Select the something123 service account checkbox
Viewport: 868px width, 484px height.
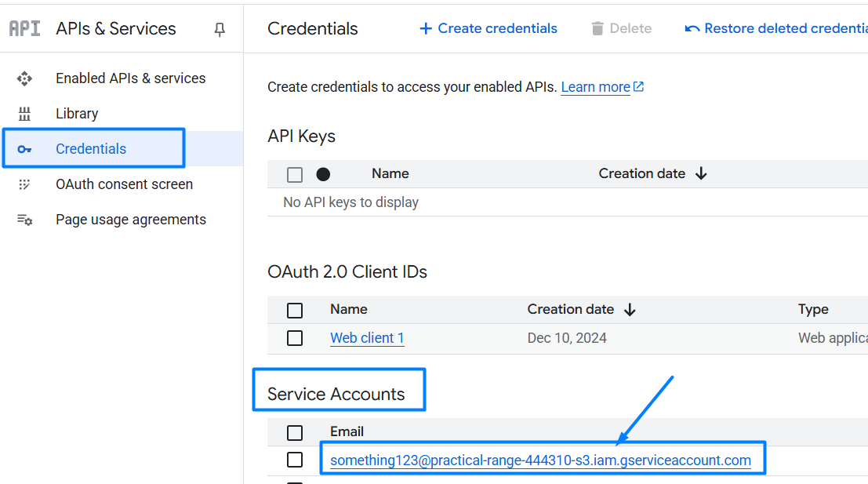click(295, 460)
